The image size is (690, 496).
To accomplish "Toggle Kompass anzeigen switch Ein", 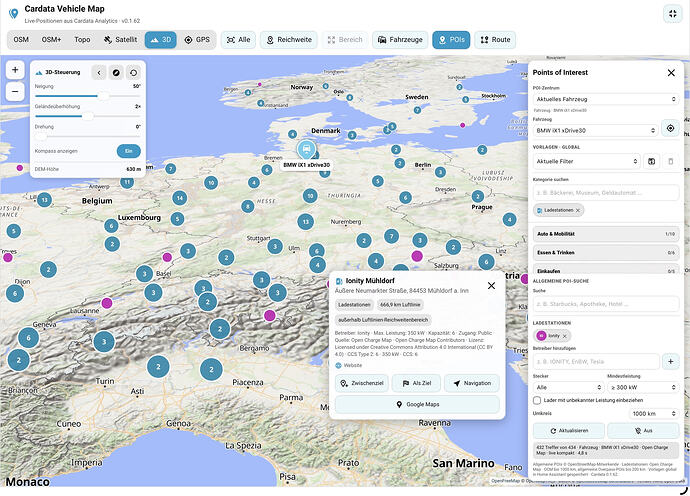I will click(128, 151).
